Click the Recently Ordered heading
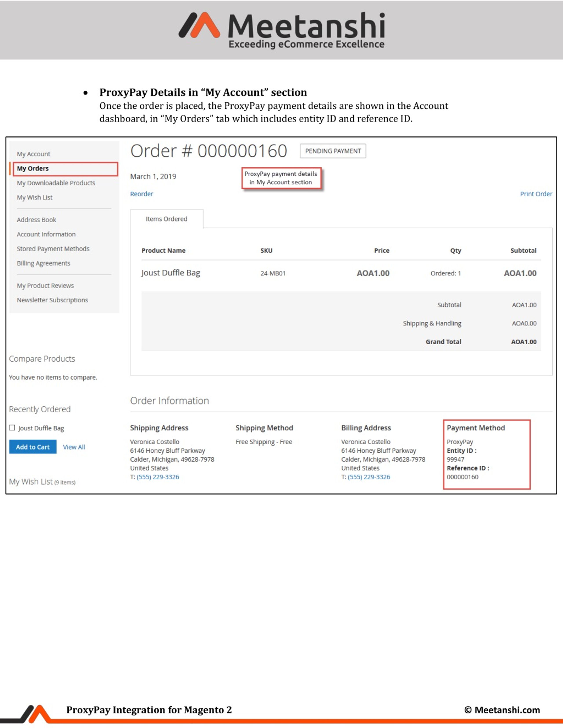Screen dimensions: 563x728 (40, 409)
